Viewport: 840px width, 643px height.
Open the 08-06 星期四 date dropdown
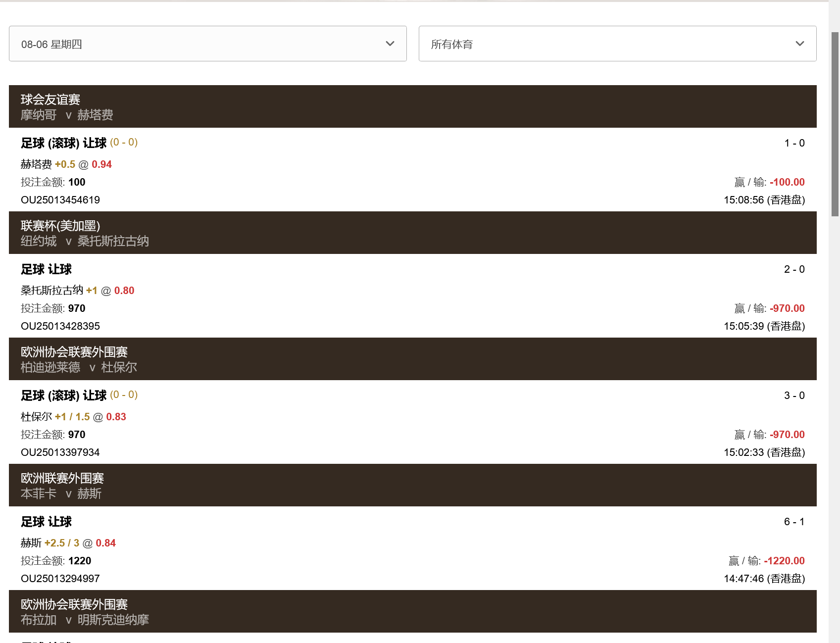(208, 44)
